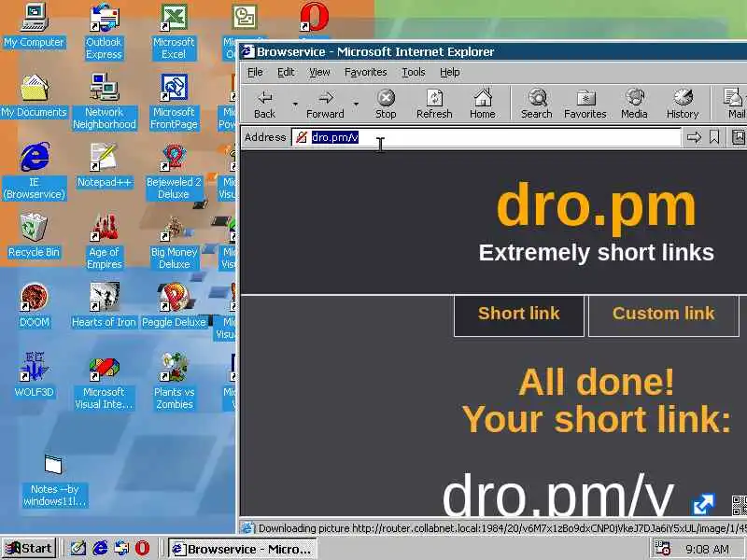Screen dimensions: 747x560
Task: Open the Help menu
Action: pyautogui.click(x=449, y=72)
